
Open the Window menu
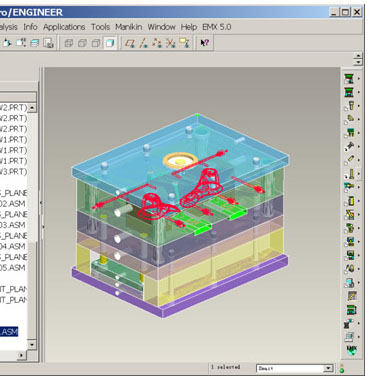click(162, 27)
